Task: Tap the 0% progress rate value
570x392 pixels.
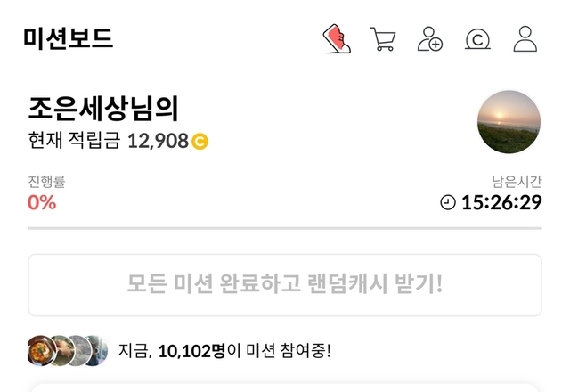Action: coord(42,202)
